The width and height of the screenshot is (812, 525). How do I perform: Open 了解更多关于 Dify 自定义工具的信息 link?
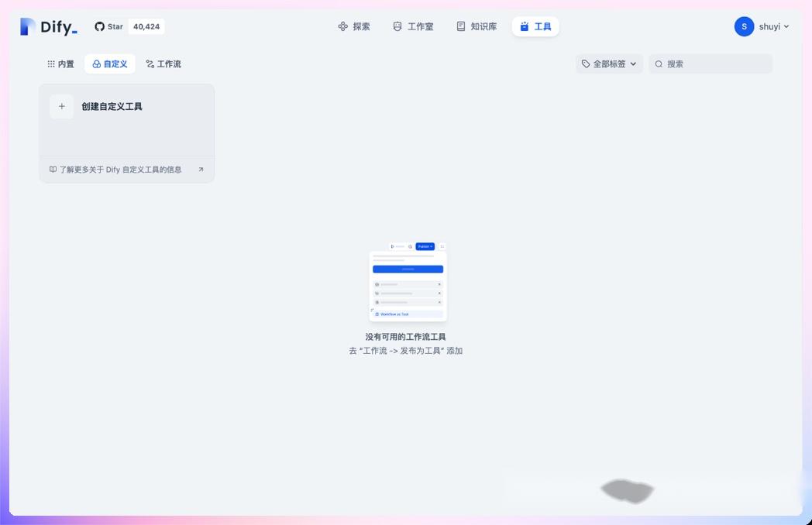click(120, 169)
